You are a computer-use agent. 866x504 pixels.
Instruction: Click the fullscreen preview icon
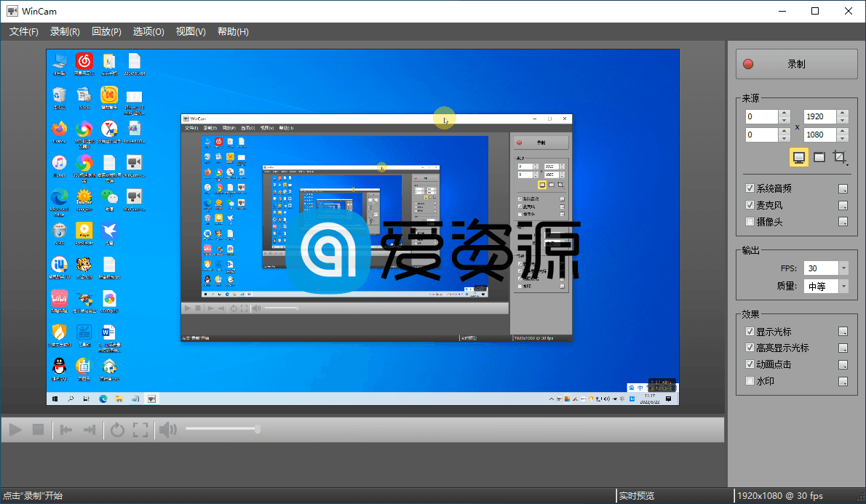click(141, 429)
